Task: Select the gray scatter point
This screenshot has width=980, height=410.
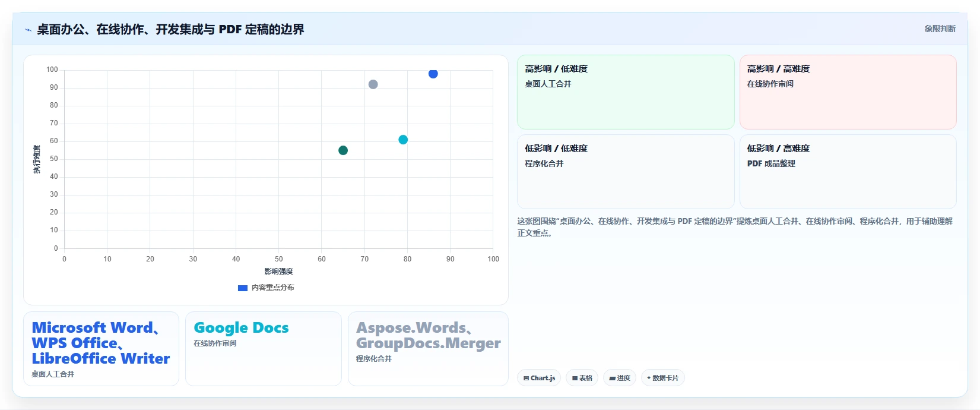Action: click(x=373, y=84)
